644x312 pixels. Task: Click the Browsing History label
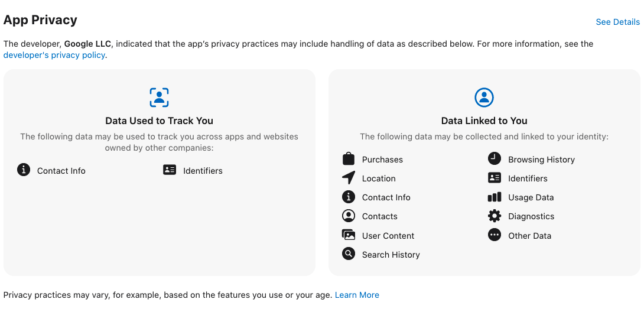click(541, 160)
